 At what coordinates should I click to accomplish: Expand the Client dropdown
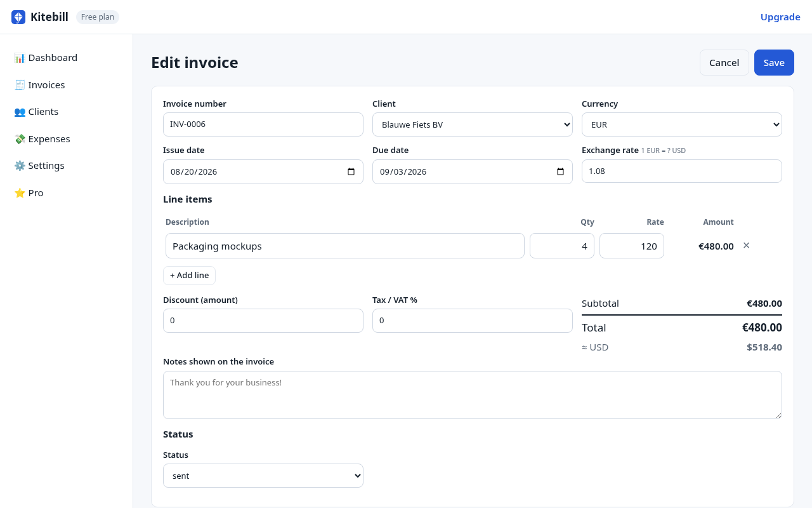[473, 124]
